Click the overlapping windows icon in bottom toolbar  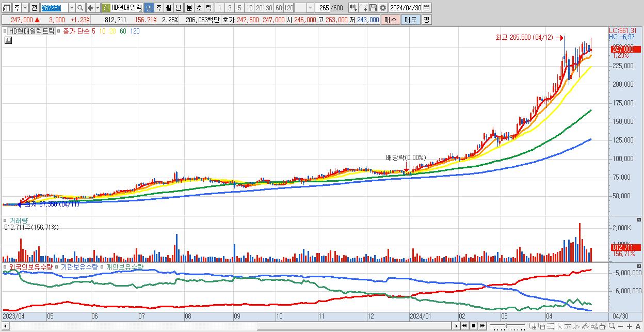[541, 326]
